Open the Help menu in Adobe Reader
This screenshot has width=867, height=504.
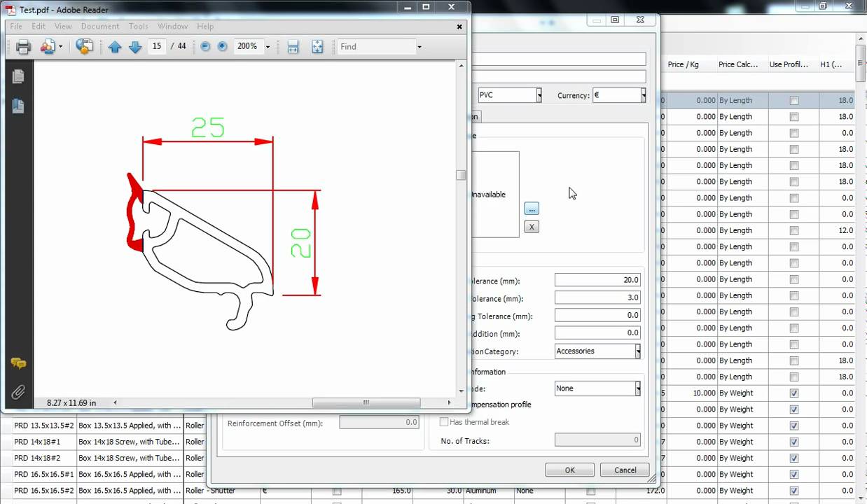click(x=205, y=27)
